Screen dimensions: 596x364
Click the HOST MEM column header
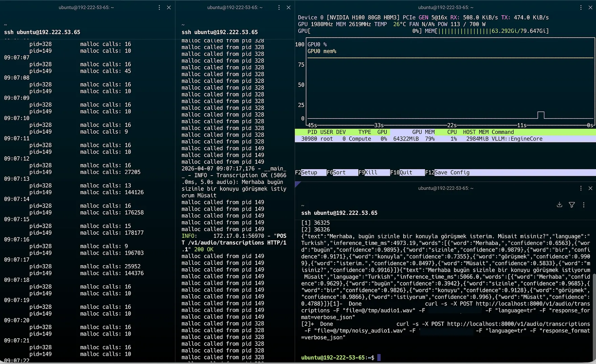(x=476, y=132)
